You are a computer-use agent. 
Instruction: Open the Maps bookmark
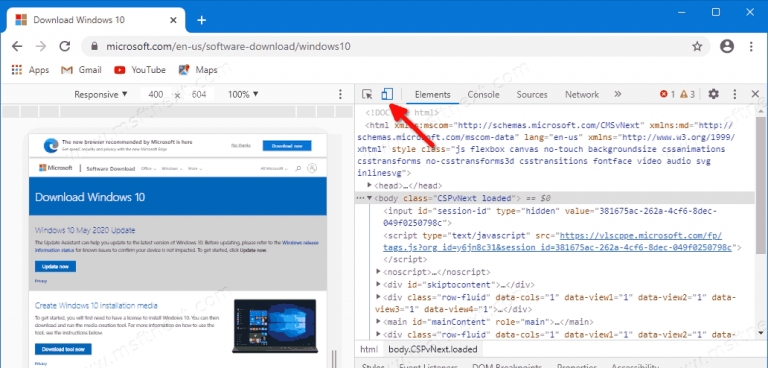198,70
